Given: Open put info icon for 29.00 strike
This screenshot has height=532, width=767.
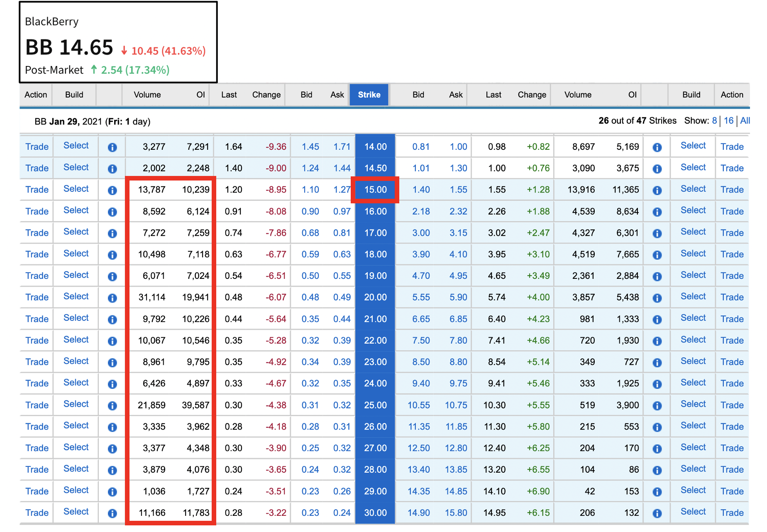Looking at the screenshot, I should point(657,492).
